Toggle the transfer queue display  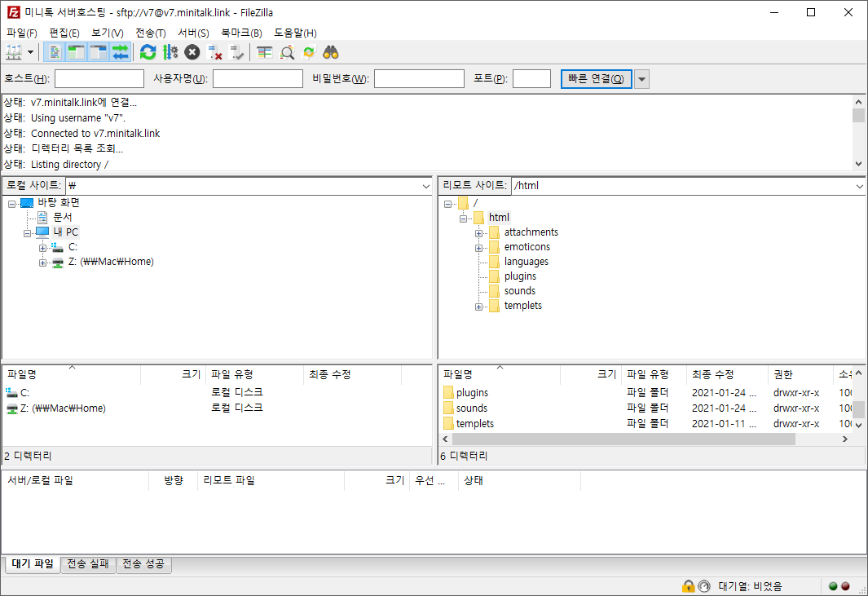click(120, 53)
